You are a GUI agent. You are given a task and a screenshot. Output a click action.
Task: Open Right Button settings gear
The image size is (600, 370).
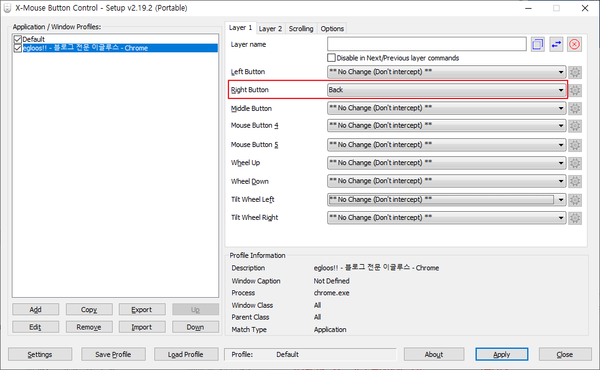[x=575, y=90]
